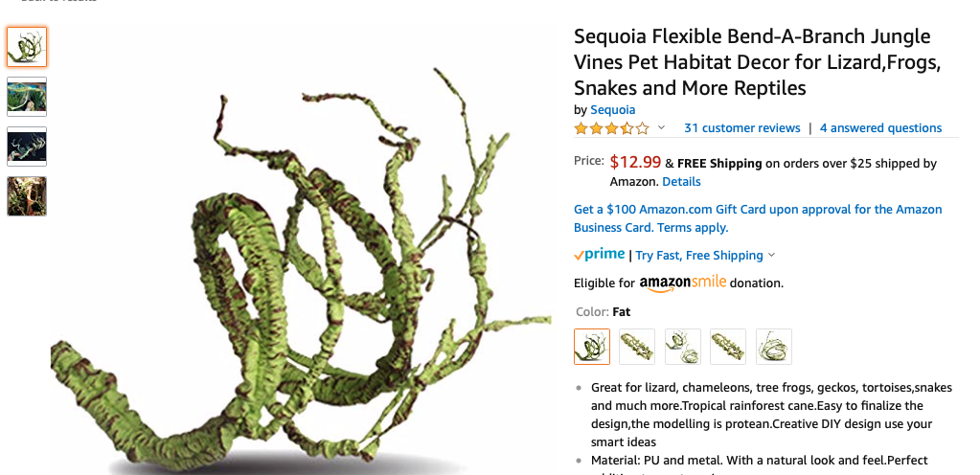Screen dimensions: 980x475
Task: Choose the second color variant swatch
Action: tap(637, 347)
